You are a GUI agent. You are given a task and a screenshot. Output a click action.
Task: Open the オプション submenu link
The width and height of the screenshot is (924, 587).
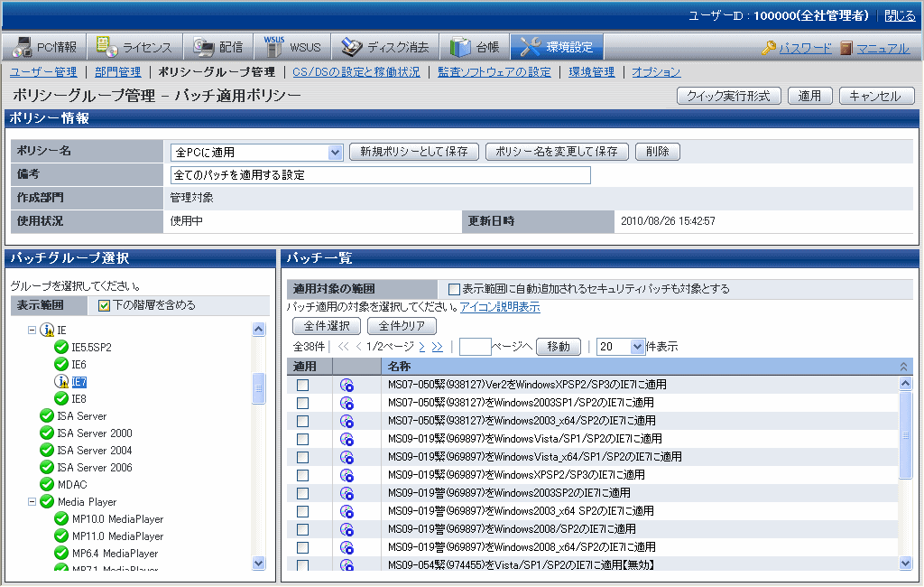[x=656, y=72]
